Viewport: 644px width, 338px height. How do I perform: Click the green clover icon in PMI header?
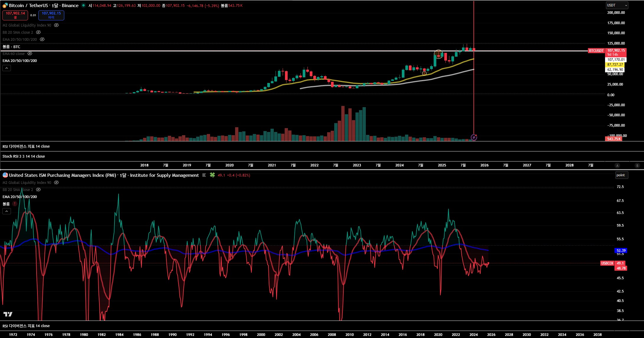coord(212,175)
